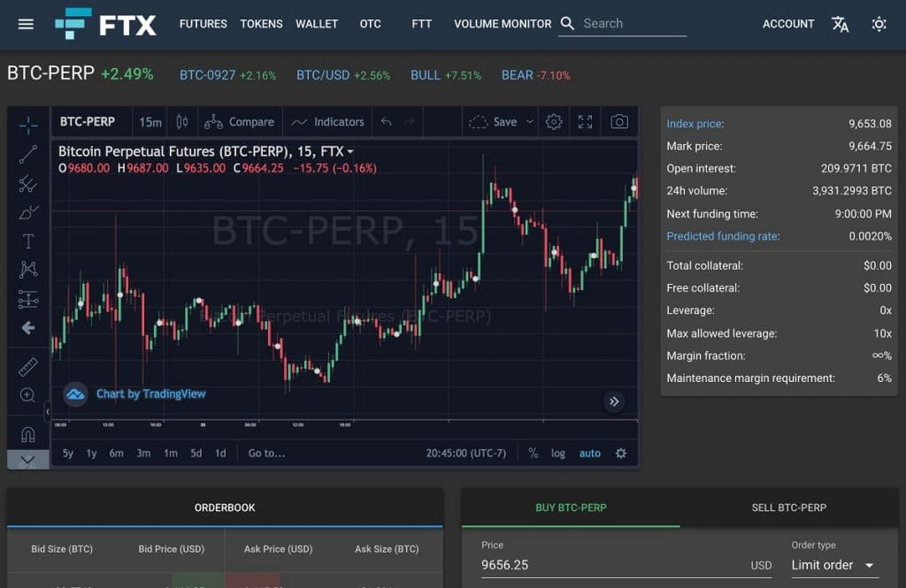Toggle the light/dark theme icon
The width and height of the screenshot is (906, 588).
[879, 24]
